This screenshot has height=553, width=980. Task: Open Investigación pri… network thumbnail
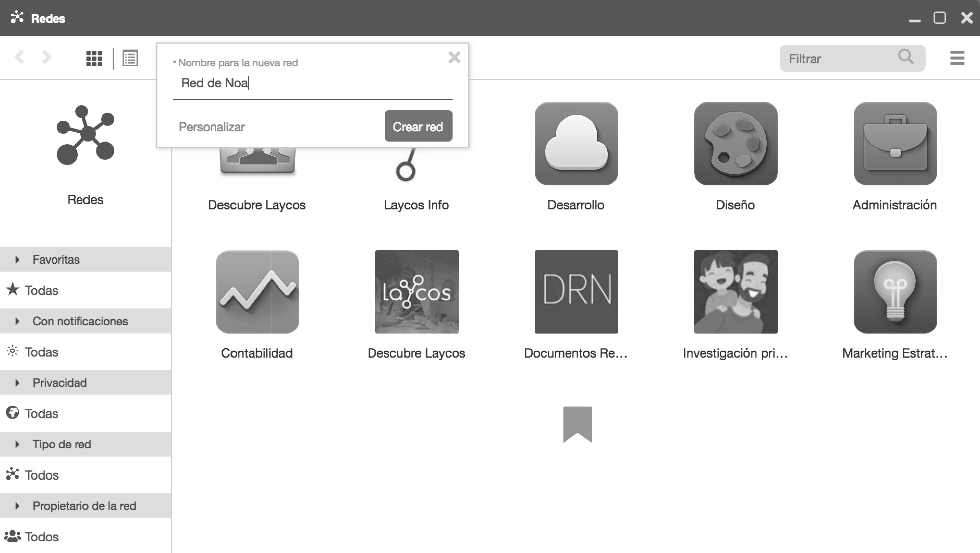click(736, 292)
